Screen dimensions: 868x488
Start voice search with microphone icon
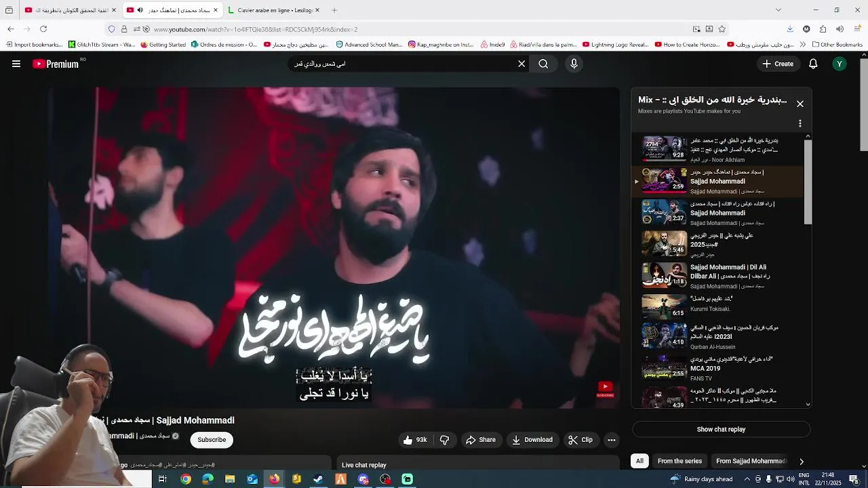click(x=574, y=64)
